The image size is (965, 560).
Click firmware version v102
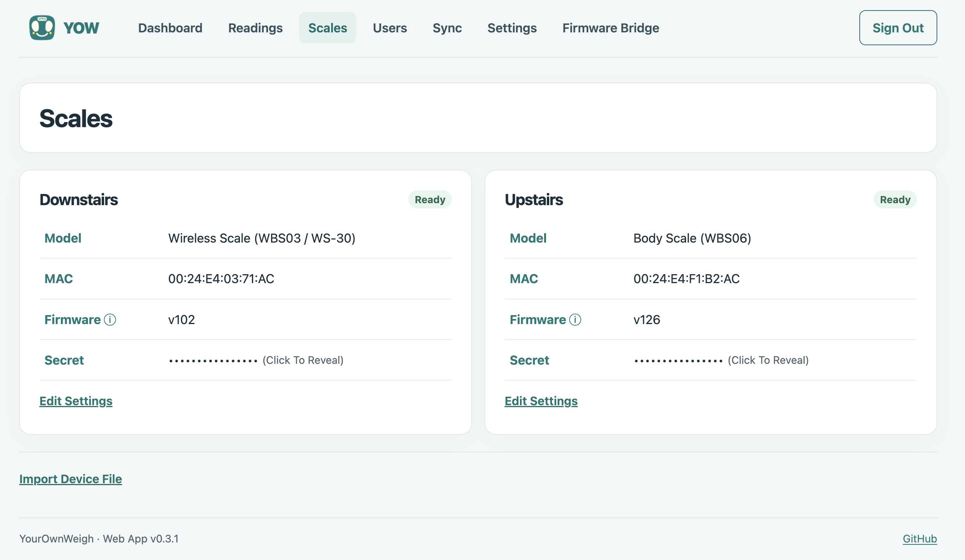pyautogui.click(x=181, y=320)
